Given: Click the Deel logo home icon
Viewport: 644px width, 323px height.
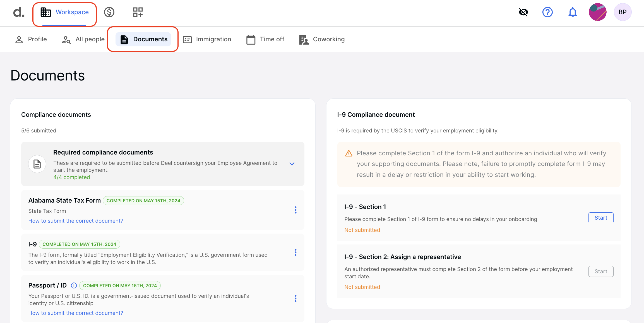Looking at the screenshot, I should click(19, 12).
